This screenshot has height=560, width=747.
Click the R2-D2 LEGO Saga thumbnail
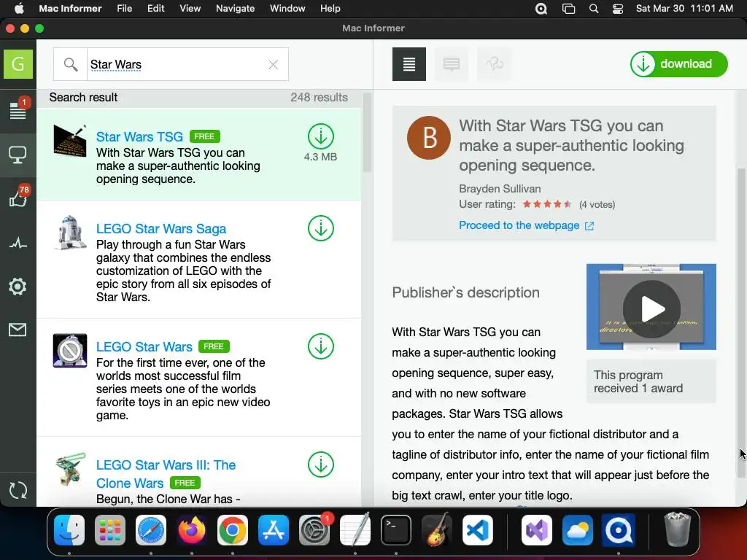[x=70, y=233]
